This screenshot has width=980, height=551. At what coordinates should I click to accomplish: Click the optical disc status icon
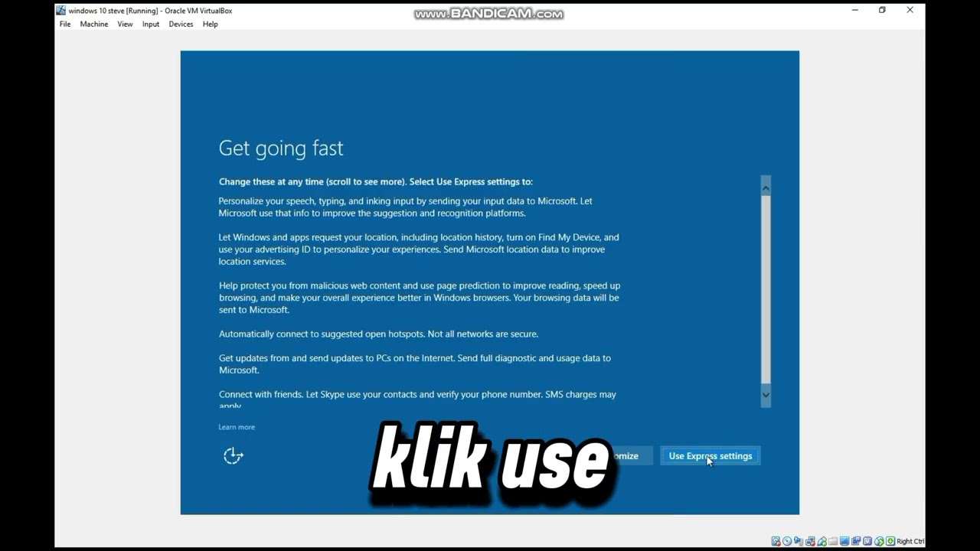pyautogui.click(x=787, y=541)
